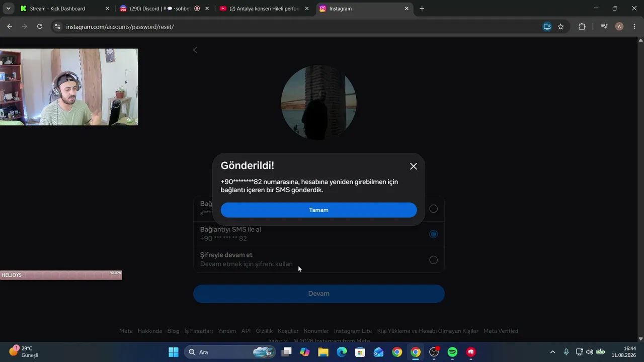Open the media controls icon in Chrome toolbar

[605, 27]
